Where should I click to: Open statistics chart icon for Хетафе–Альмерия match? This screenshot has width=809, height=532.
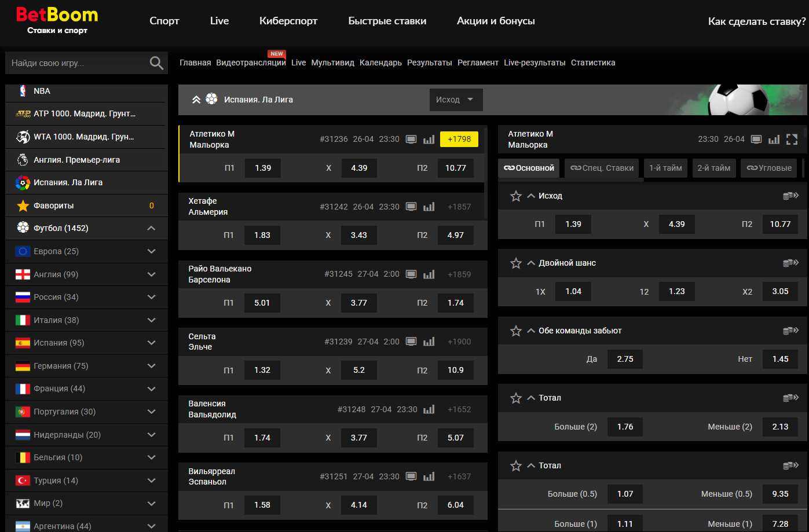click(429, 207)
